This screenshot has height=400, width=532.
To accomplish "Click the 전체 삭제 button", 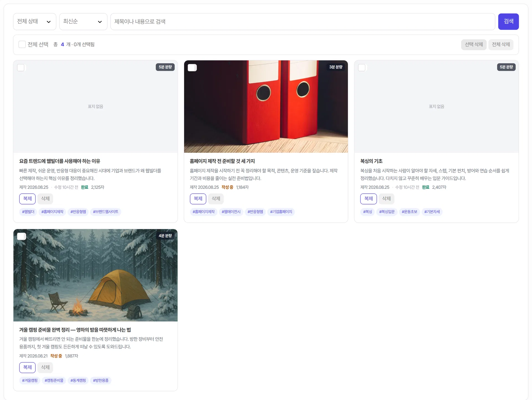I will pyautogui.click(x=501, y=44).
